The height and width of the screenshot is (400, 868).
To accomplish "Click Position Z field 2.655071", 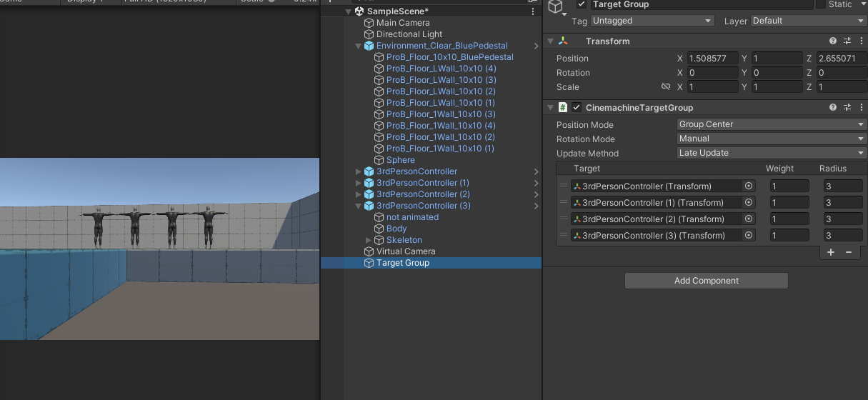I will click(x=842, y=59).
